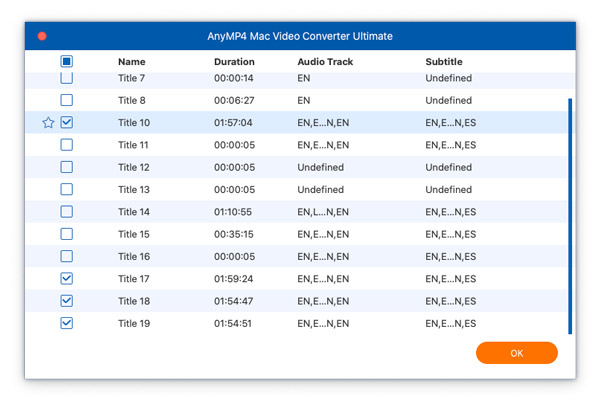The image size is (600, 406).
Task: Select the Title 15 row name
Action: point(134,234)
